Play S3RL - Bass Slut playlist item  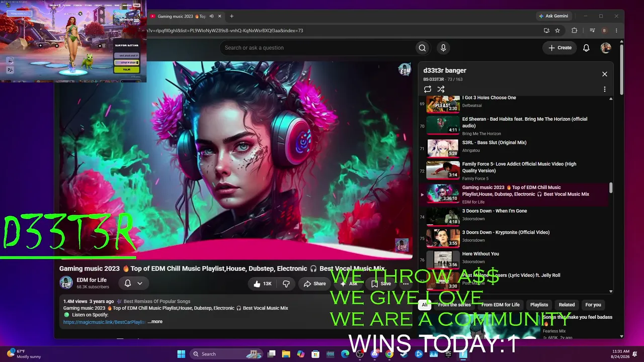click(513, 148)
